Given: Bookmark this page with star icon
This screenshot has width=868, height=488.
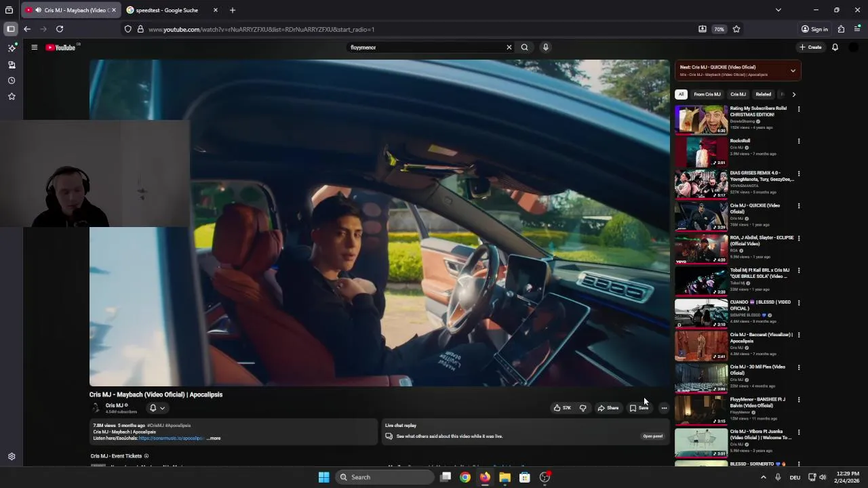Looking at the screenshot, I should (x=736, y=29).
